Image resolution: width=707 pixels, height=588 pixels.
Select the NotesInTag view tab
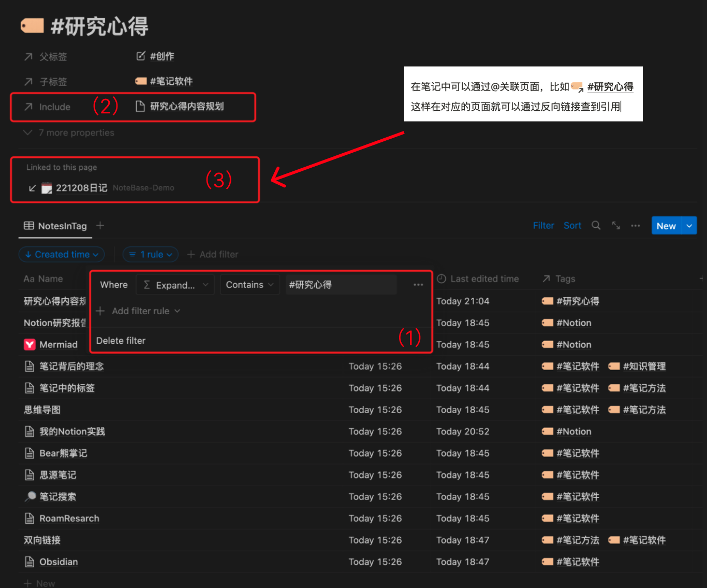(56, 226)
